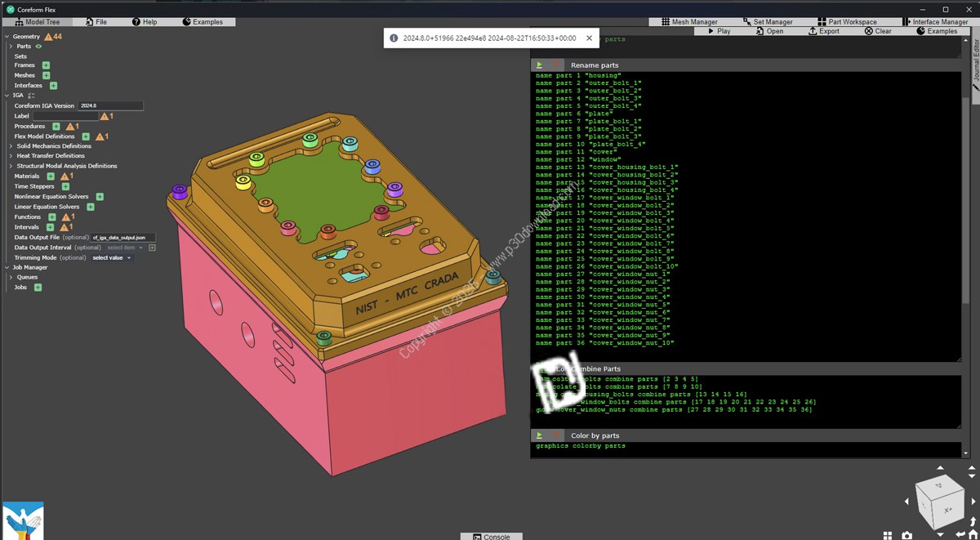Image resolution: width=980 pixels, height=540 pixels.
Task: Add a function with the Functions plus icon
Action: point(51,217)
